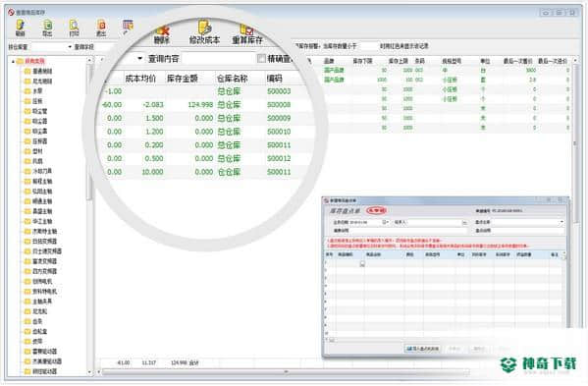The width and height of the screenshot is (588, 386).
Task: Click the 导出 export toolbar icon
Action: 47,28
